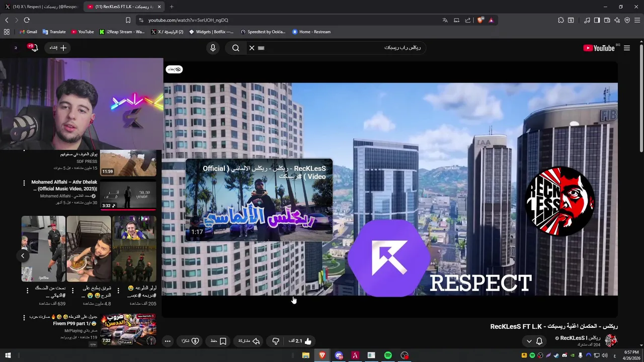Go to YouTube home via the logo

coord(599,48)
